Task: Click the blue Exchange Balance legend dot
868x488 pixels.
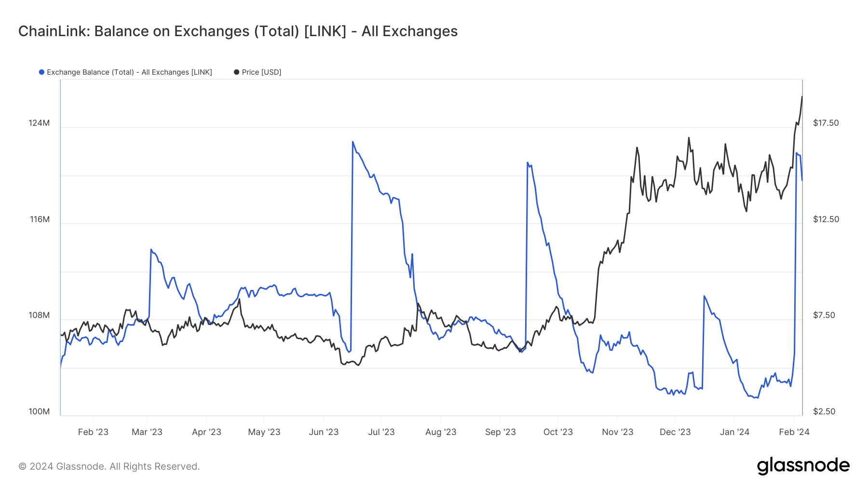Action: [41, 72]
